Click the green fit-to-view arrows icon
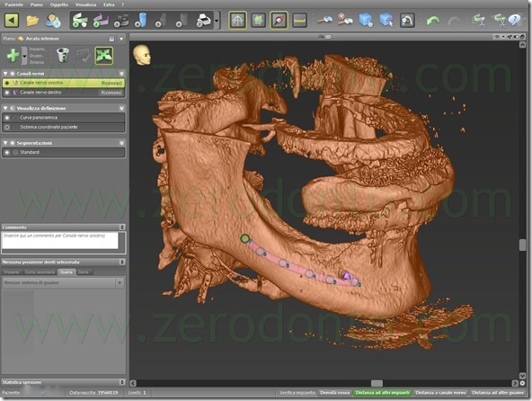 (104, 56)
